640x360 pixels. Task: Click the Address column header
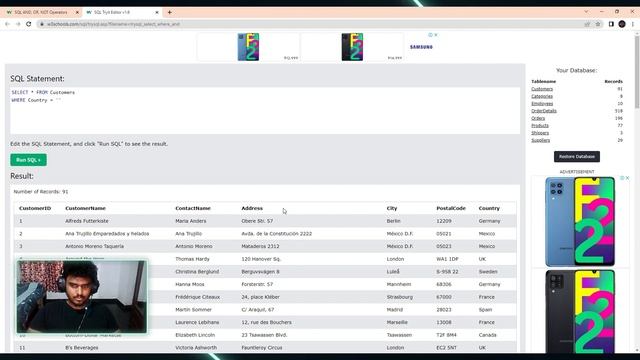click(x=252, y=208)
